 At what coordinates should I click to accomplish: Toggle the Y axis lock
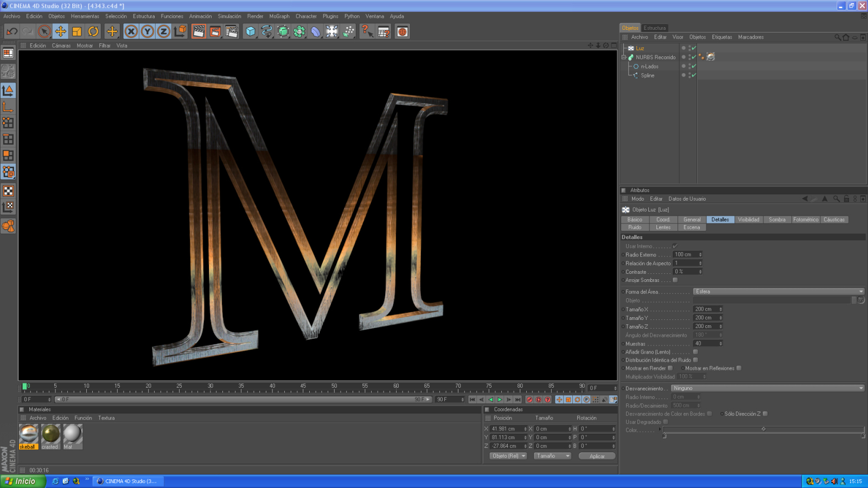click(147, 31)
